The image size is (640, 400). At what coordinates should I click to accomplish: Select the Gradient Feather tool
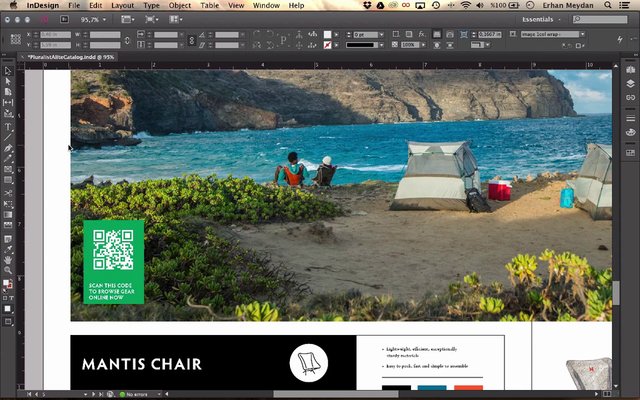[x=8, y=225]
